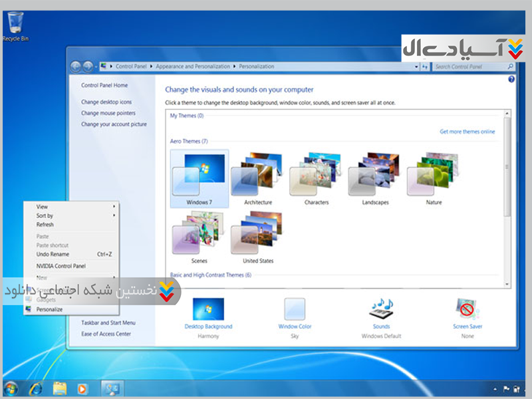Open the Sounds settings icon

tap(381, 310)
